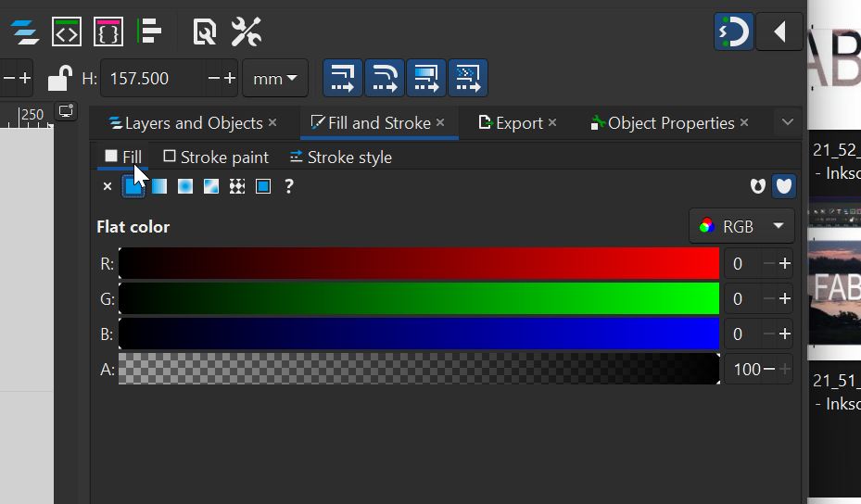Toggle the snapping magnet button

(x=734, y=31)
